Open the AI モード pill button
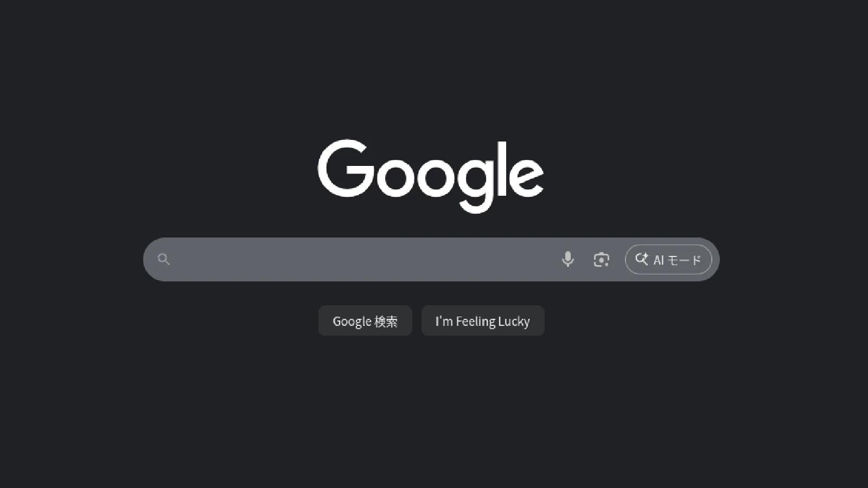This screenshot has width=868, height=488. click(668, 259)
